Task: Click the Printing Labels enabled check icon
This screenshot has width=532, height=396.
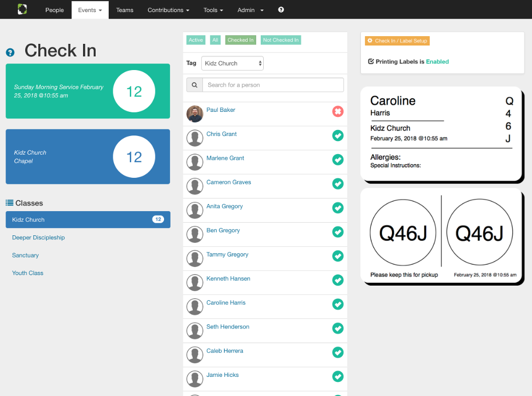Action: pos(371,61)
